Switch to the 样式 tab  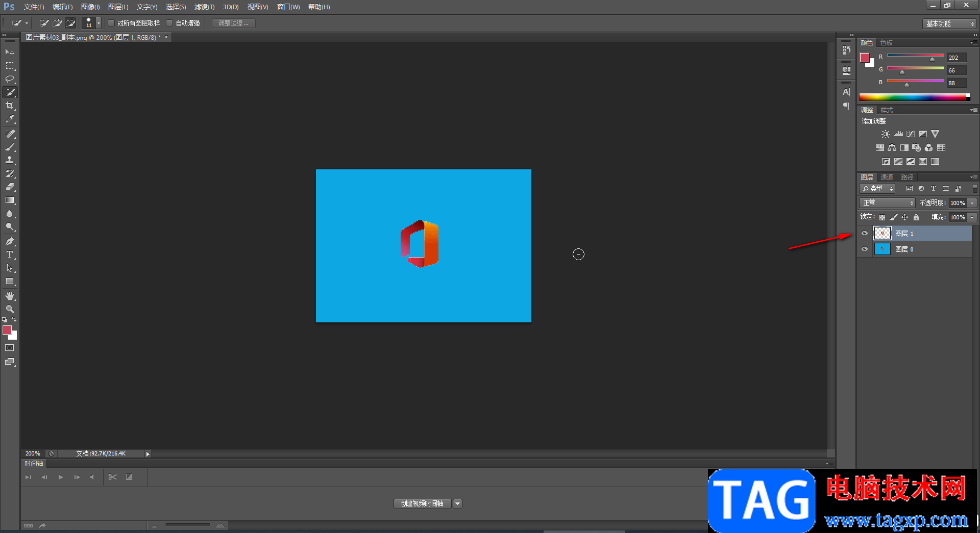click(x=887, y=110)
